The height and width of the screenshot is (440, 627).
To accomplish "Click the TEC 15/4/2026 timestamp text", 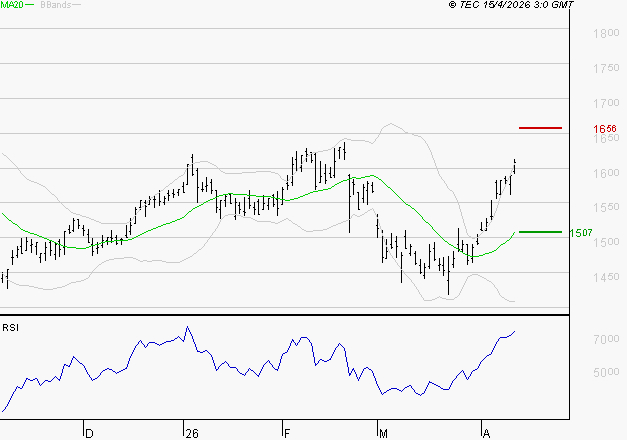I will click(511, 4).
